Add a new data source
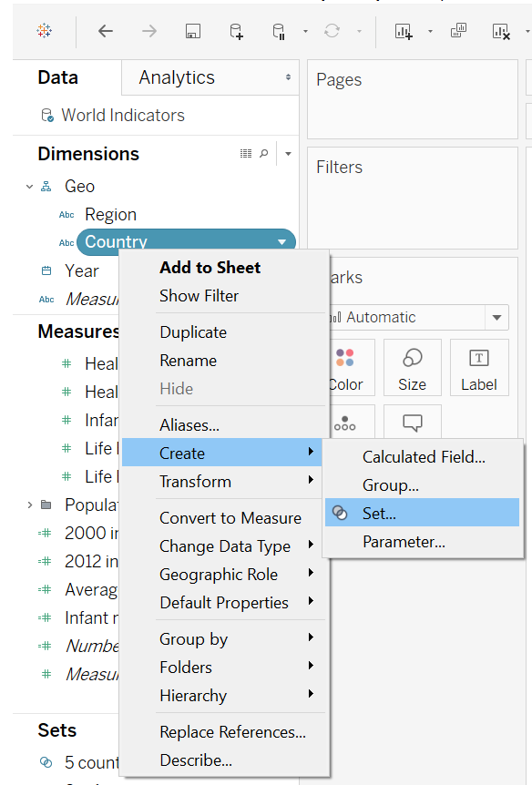 236,30
